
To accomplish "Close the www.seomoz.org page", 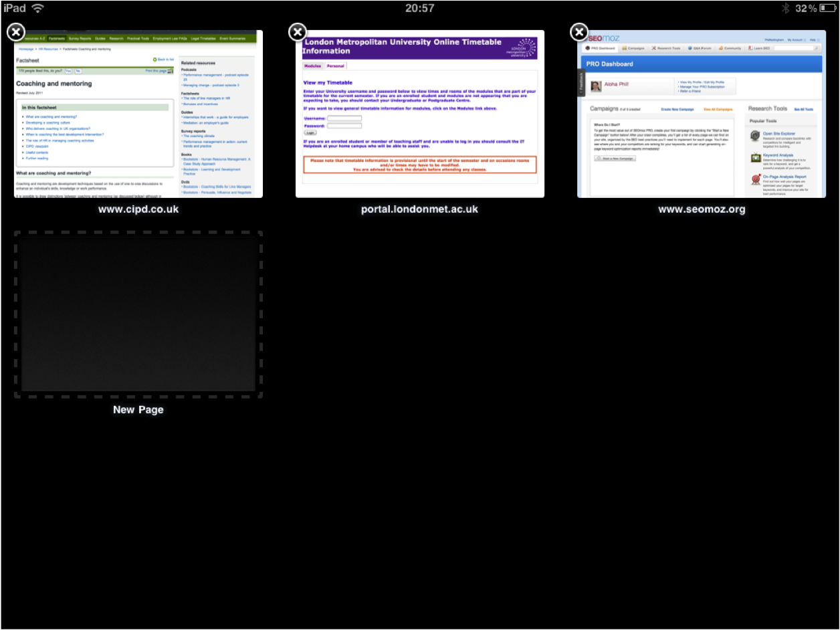I will point(579,32).
